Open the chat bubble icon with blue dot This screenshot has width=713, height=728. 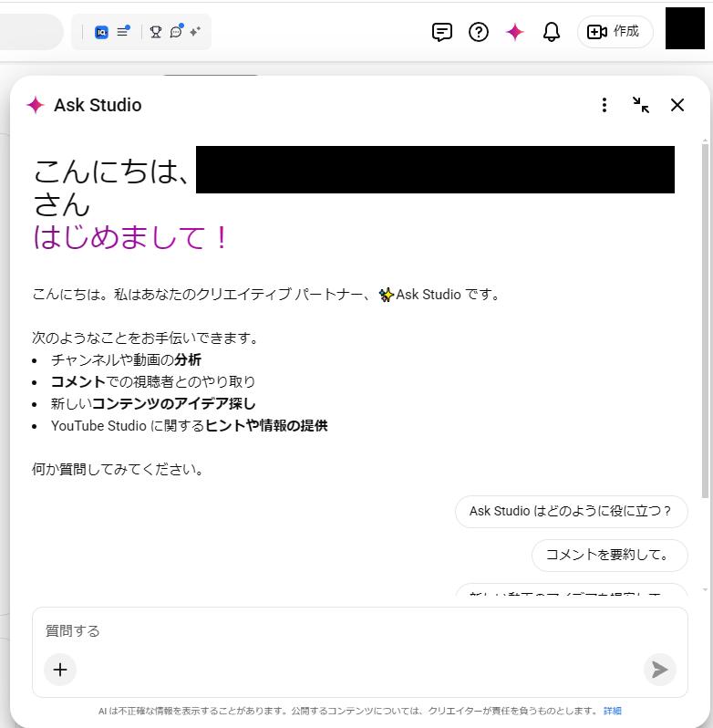[176, 32]
